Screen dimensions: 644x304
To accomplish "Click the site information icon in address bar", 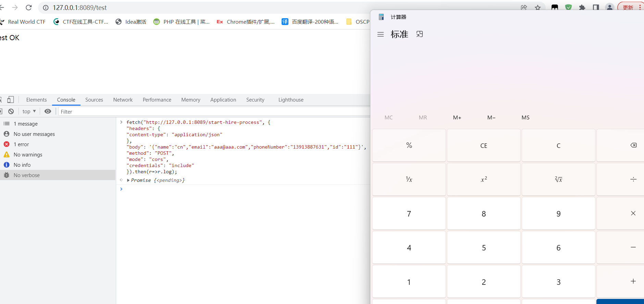I will 46,8.
